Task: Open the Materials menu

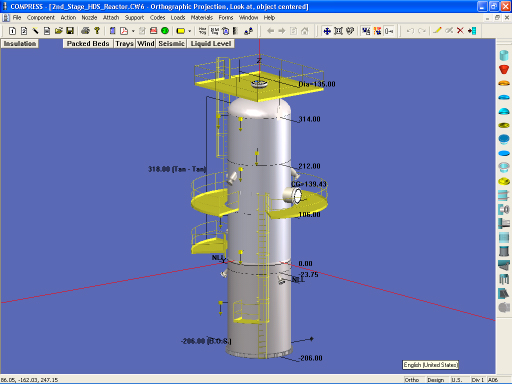Action: [x=202, y=18]
